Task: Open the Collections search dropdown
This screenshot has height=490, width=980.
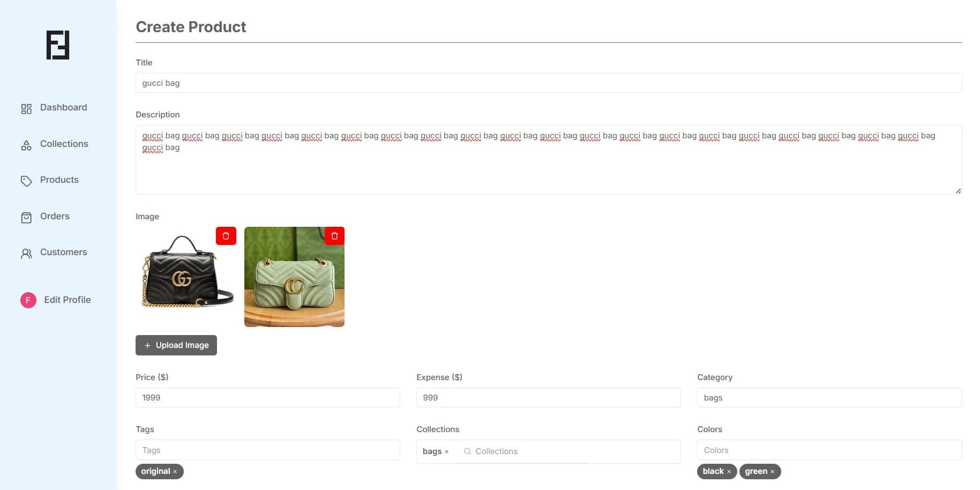Action: [568, 451]
